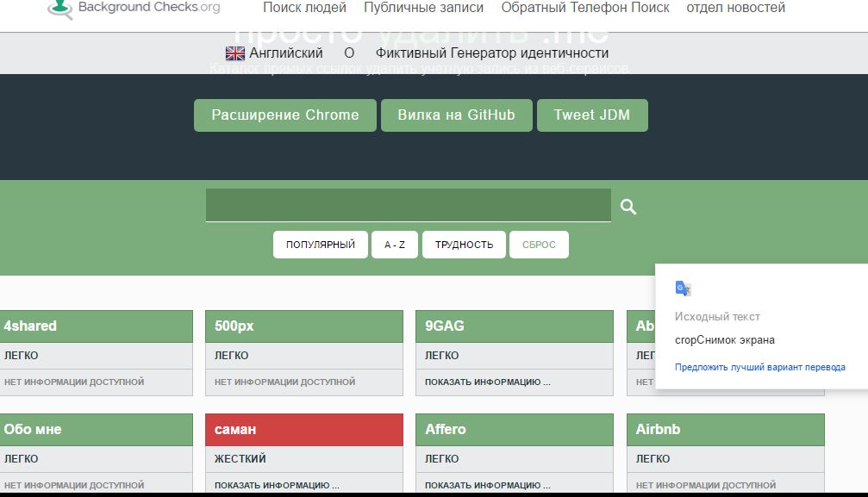868x497 pixels.
Task: Sort services by ПОПУЛЯРНЫЙ filter
Action: (x=321, y=245)
